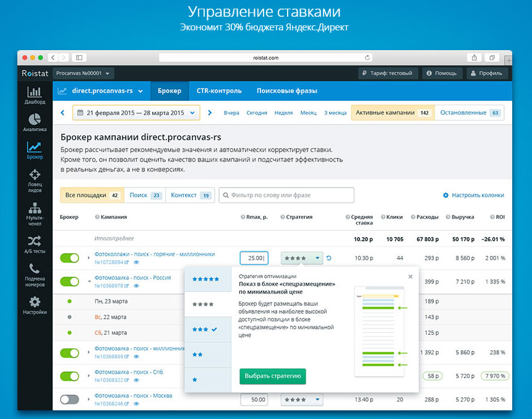Open the date range dropdown
This screenshot has width=532, height=419.
tap(136, 113)
